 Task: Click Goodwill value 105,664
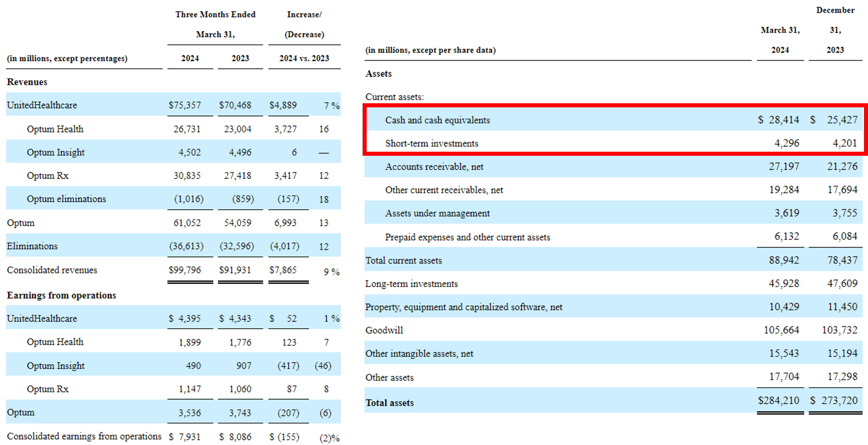pyautogui.click(x=781, y=330)
